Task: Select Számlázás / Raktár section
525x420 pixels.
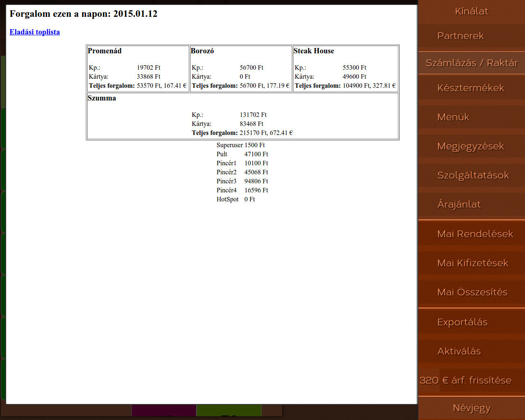Action: point(471,63)
